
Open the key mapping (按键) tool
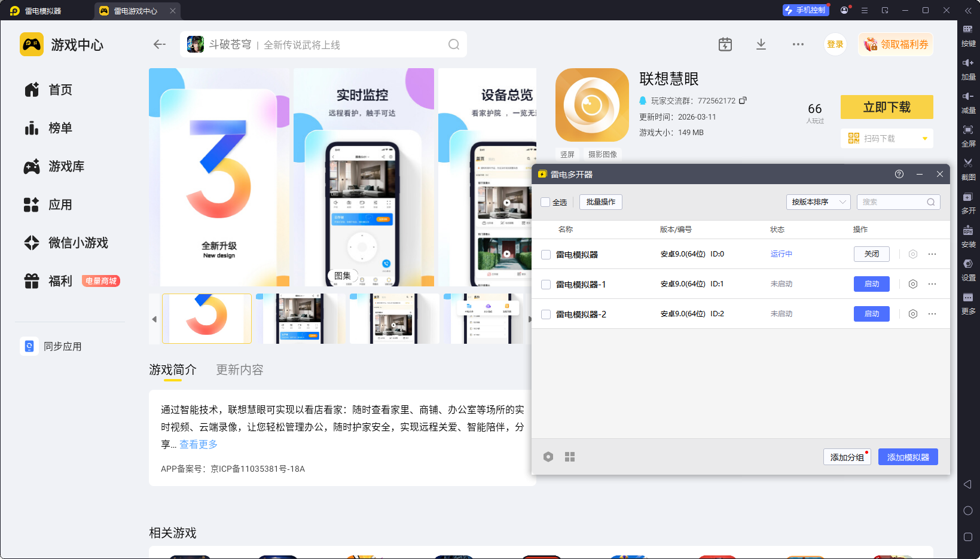point(968,29)
